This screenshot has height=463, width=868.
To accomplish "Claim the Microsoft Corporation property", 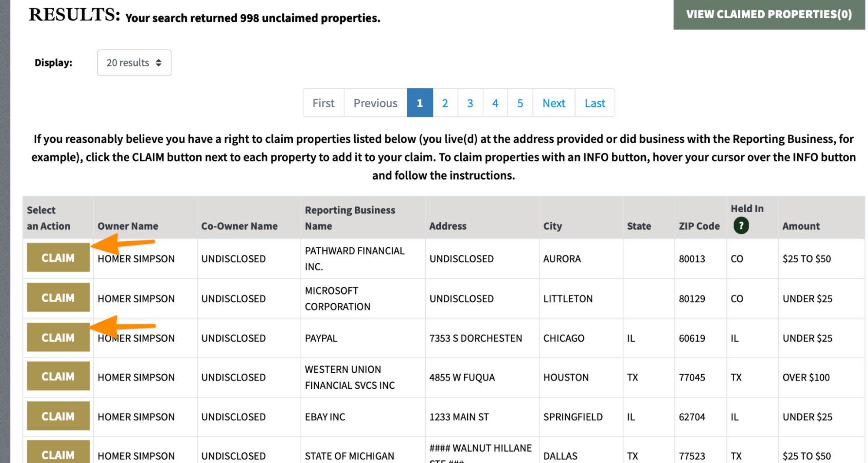I will coord(58,298).
